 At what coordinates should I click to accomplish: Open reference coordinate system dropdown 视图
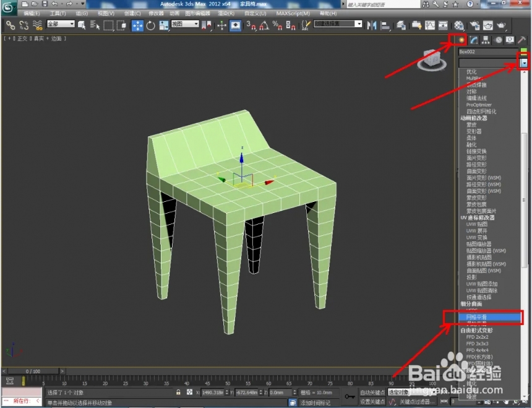(x=185, y=24)
